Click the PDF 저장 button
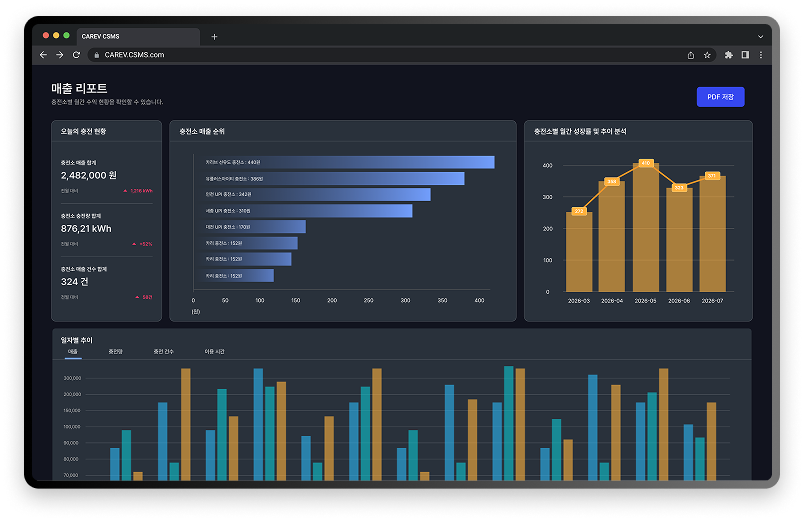The image size is (804, 521). (720, 97)
